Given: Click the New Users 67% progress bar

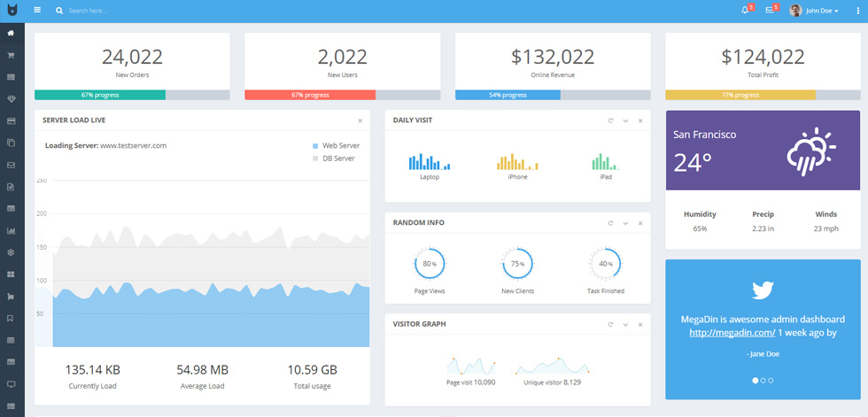Looking at the screenshot, I should (342, 95).
